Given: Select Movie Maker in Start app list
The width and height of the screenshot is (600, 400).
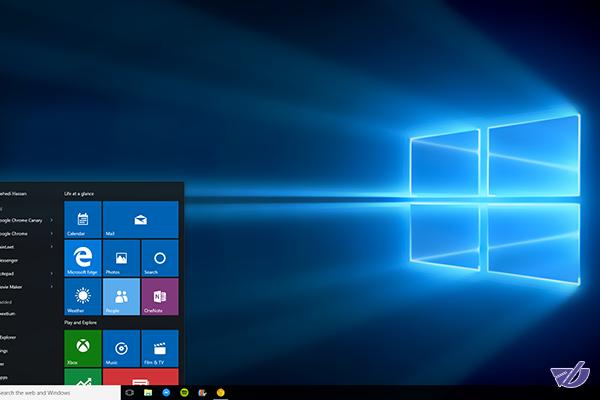Looking at the screenshot, I should pos(11,287).
